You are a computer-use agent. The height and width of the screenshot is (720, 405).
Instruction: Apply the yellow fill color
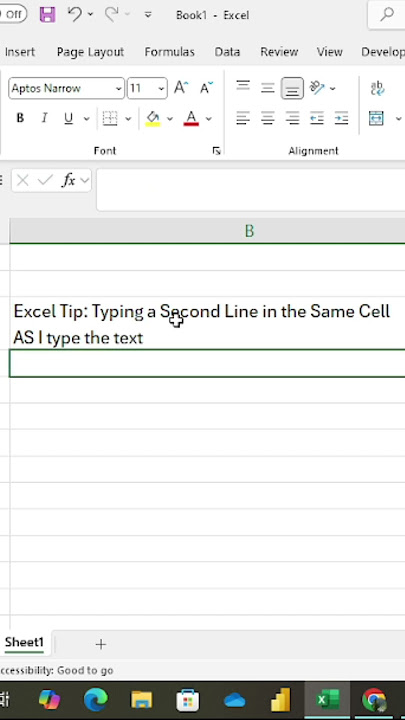click(153, 118)
